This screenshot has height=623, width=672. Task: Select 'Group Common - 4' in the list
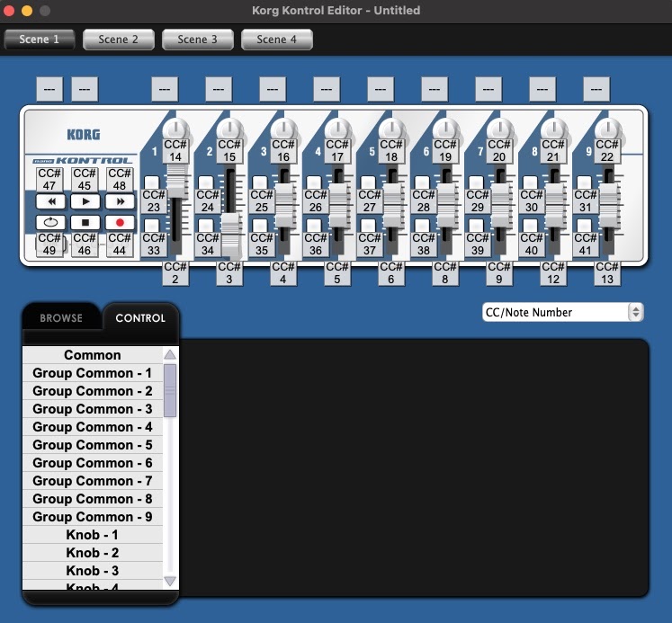[x=93, y=427]
